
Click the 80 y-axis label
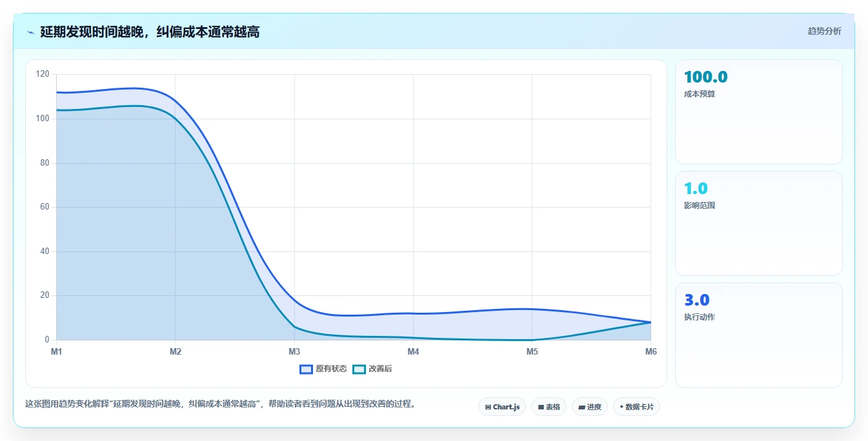[x=45, y=162]
